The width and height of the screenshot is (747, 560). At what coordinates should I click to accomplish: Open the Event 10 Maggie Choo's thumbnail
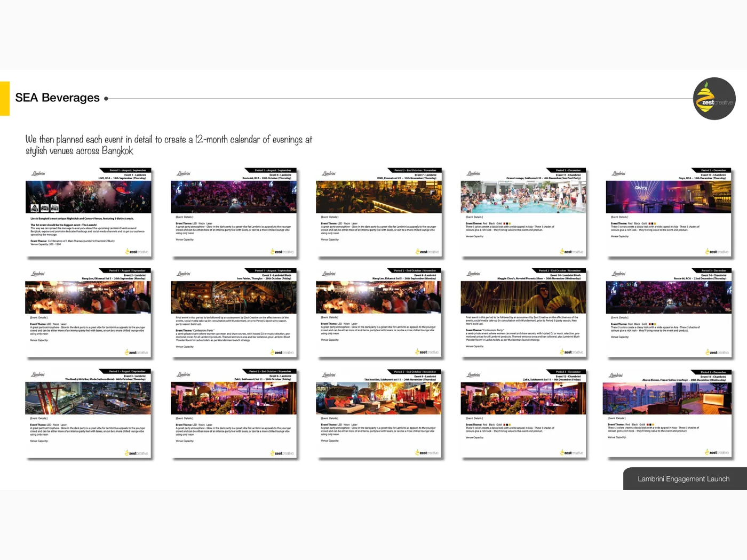point(523,313)
